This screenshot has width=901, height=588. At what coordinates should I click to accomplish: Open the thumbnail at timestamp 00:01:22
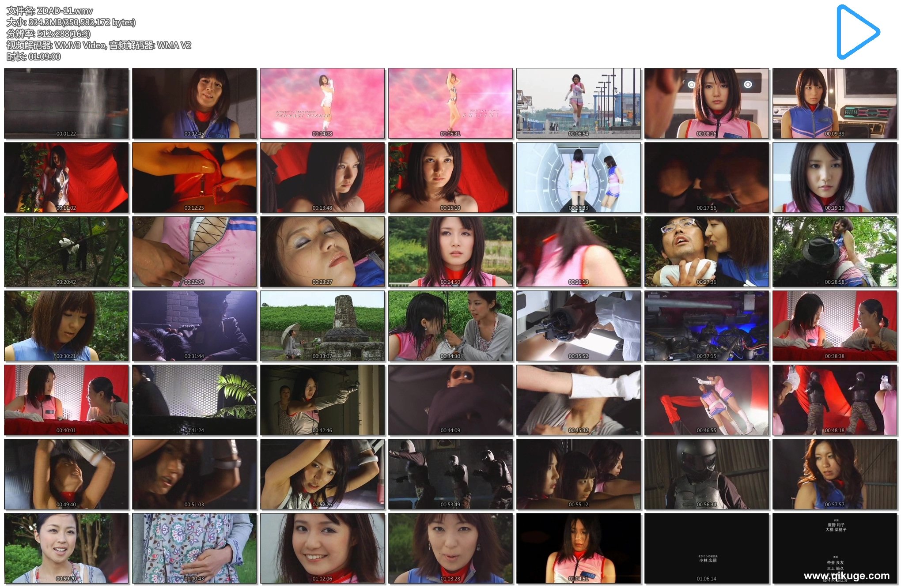[66, 103]
